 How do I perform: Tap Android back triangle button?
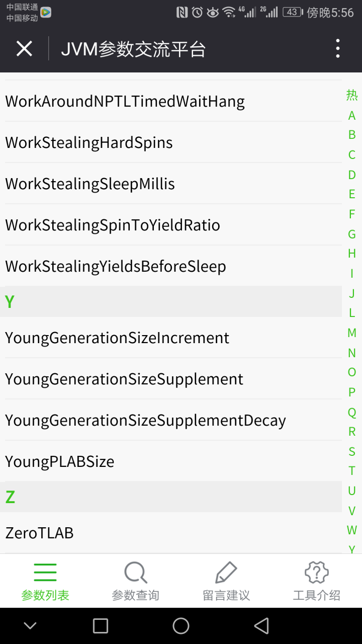click(x=261, y=626)
